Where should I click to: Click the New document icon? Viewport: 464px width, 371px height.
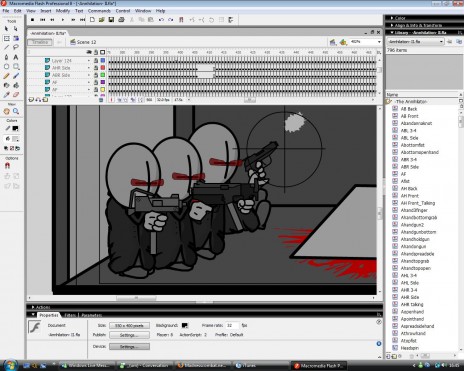pyautogui.click(x=92, y=20)
